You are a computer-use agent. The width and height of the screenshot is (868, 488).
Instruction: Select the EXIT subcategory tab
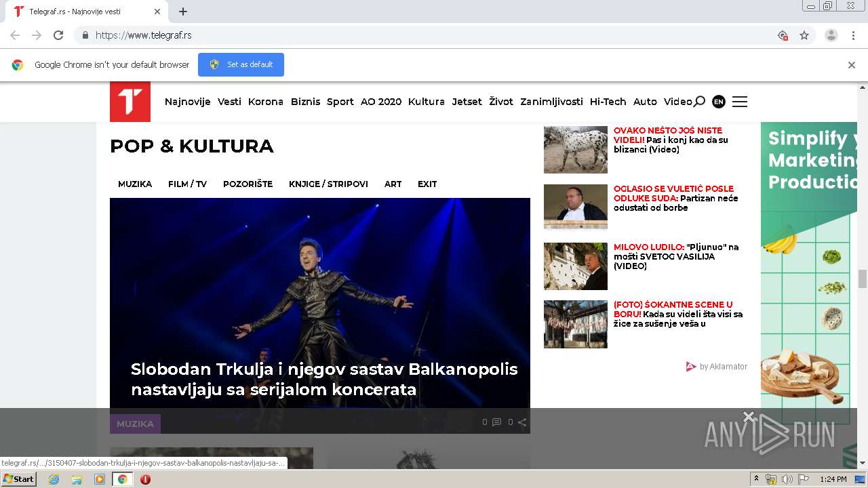[427, 184]
